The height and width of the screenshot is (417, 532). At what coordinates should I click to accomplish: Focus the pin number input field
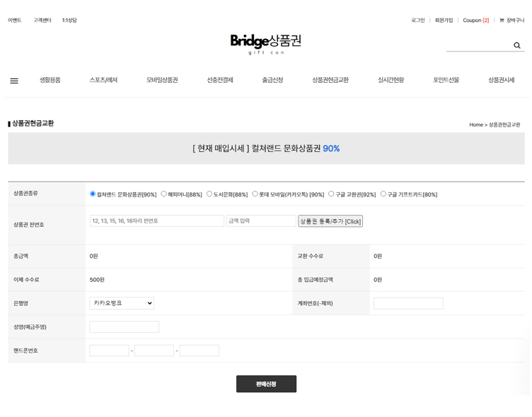tap(157, 221)
